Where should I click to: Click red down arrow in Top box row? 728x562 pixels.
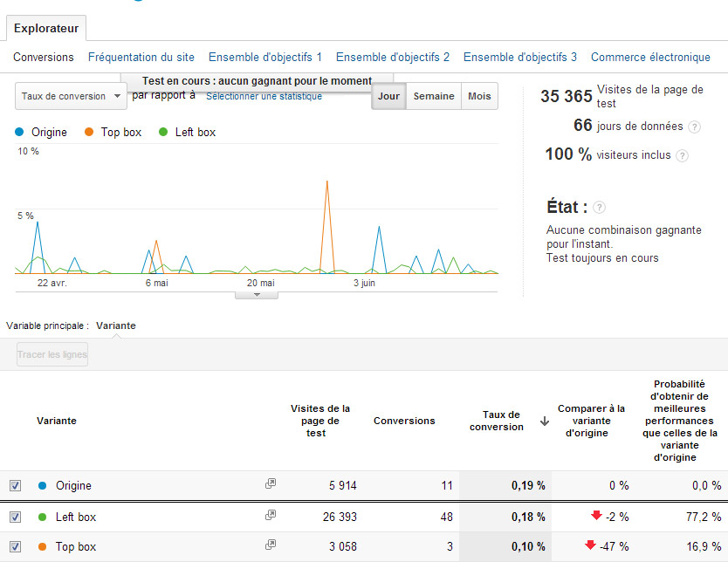click(590, 545)
